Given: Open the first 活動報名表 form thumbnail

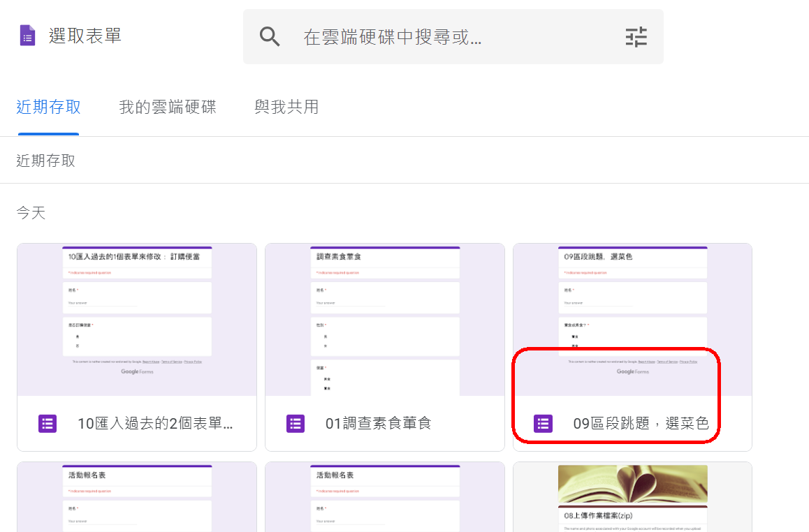Looking at the screenshot, I should point(137,497).
